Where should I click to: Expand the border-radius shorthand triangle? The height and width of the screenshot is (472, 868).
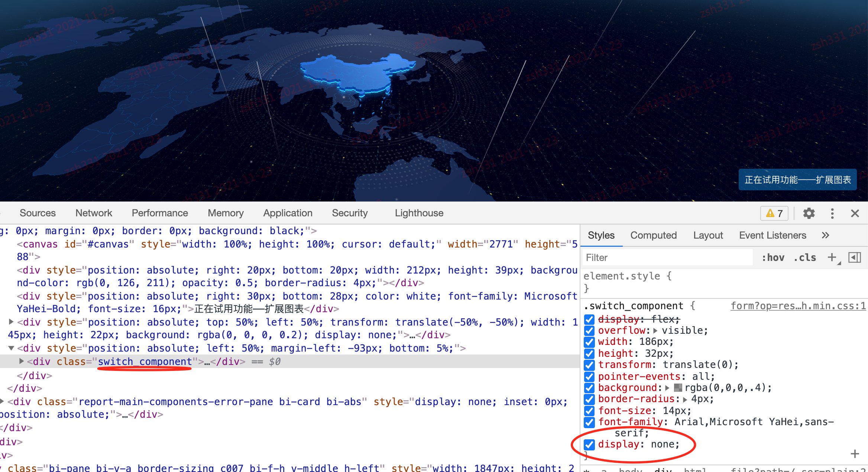click(685, 399)
